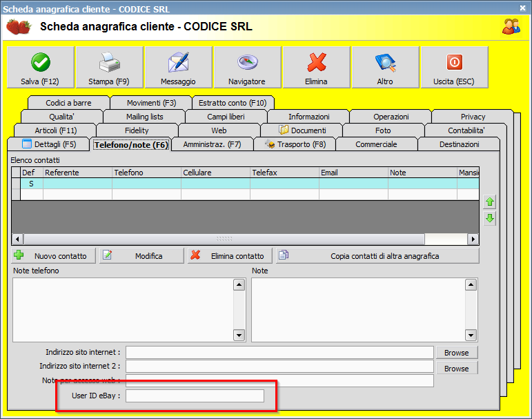
Task: Click the Uscita (ESC) exit button
Action: 454,67
